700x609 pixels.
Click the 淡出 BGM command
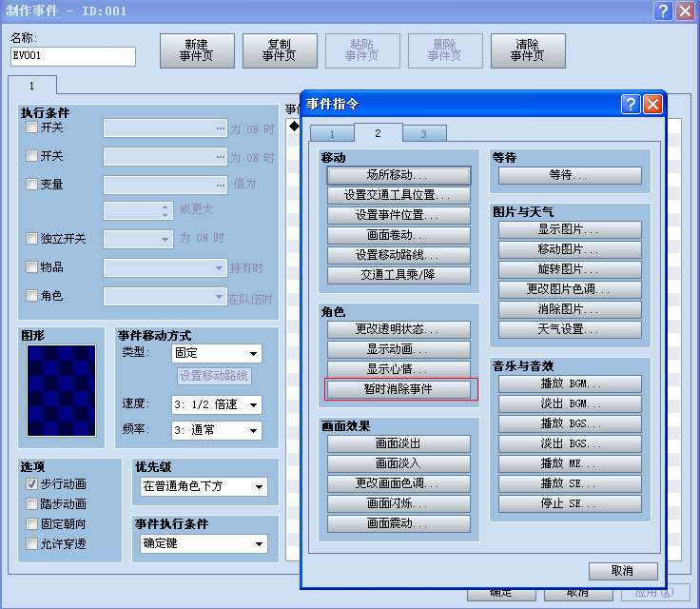pyautogui.click(x=570, y=403)
